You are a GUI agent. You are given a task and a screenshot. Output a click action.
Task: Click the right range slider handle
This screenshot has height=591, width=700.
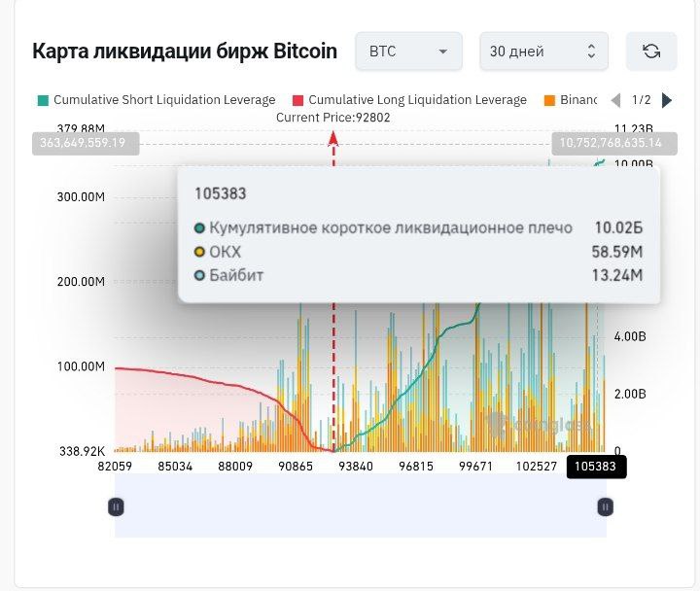(x=606, y=507)
